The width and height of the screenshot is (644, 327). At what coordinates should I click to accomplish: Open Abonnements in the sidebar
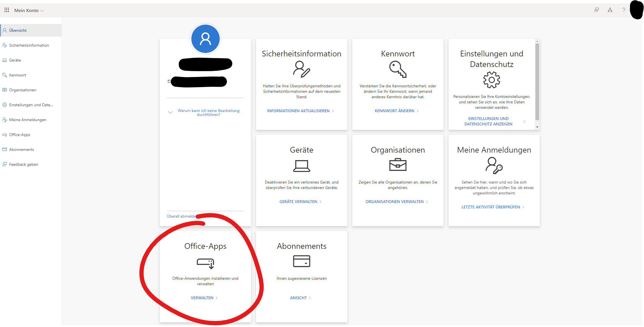tap(21, 149)
